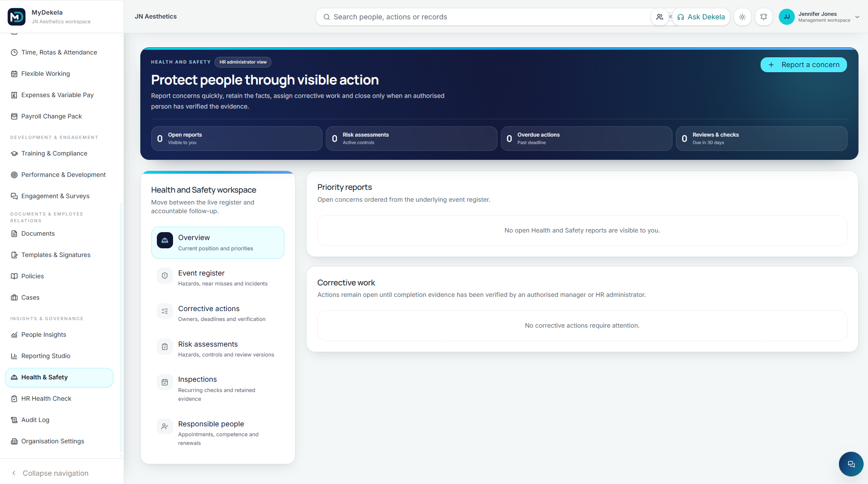Navigate to Performance & Development

point(59,175)
